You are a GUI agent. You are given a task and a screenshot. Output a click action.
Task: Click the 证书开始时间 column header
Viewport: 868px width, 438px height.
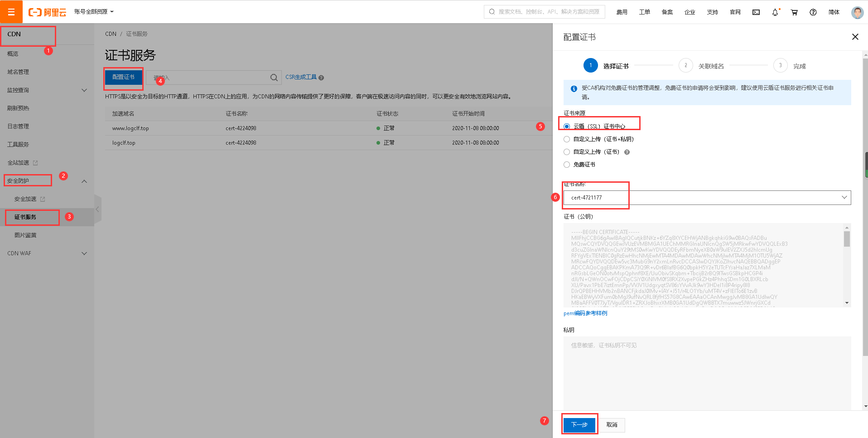click(x=468, y=114)
